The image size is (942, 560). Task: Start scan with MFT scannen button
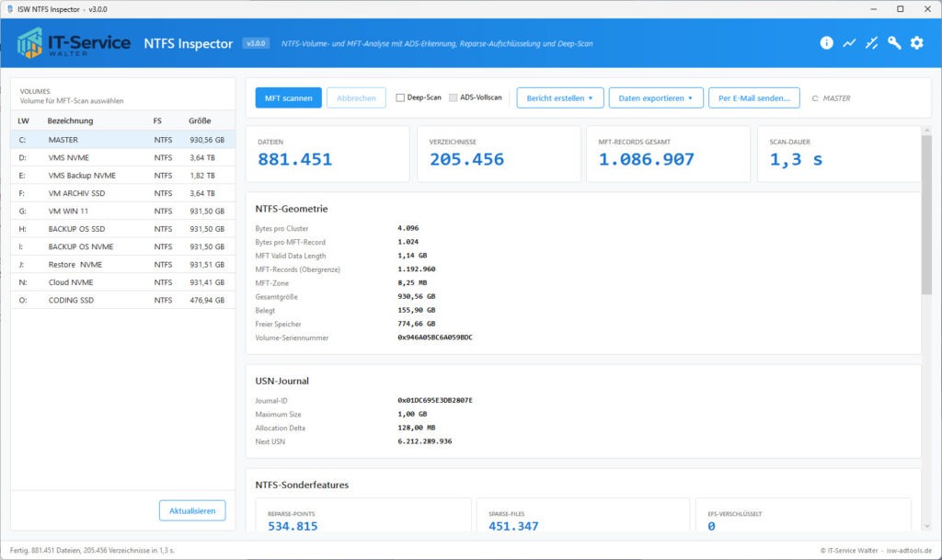[288, 97]
